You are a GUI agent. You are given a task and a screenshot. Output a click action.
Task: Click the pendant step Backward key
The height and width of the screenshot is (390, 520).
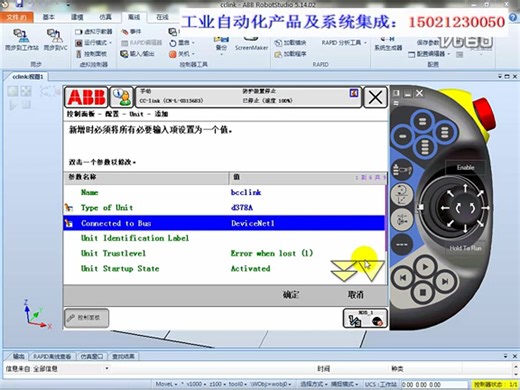[403, 278]
